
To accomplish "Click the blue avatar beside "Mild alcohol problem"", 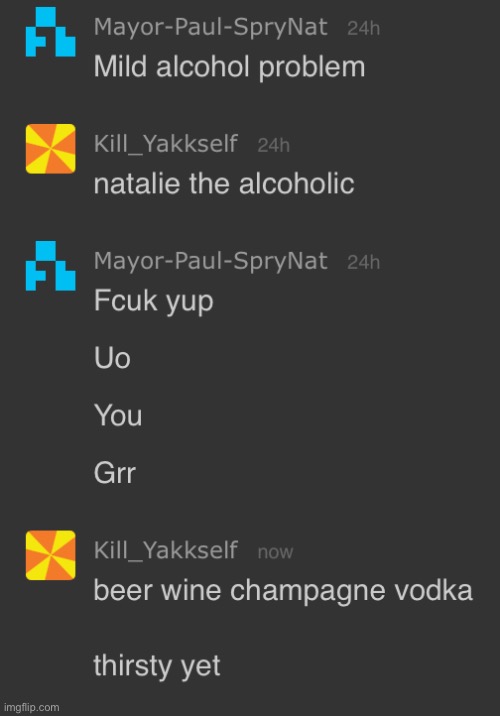I will pos(51,32).
